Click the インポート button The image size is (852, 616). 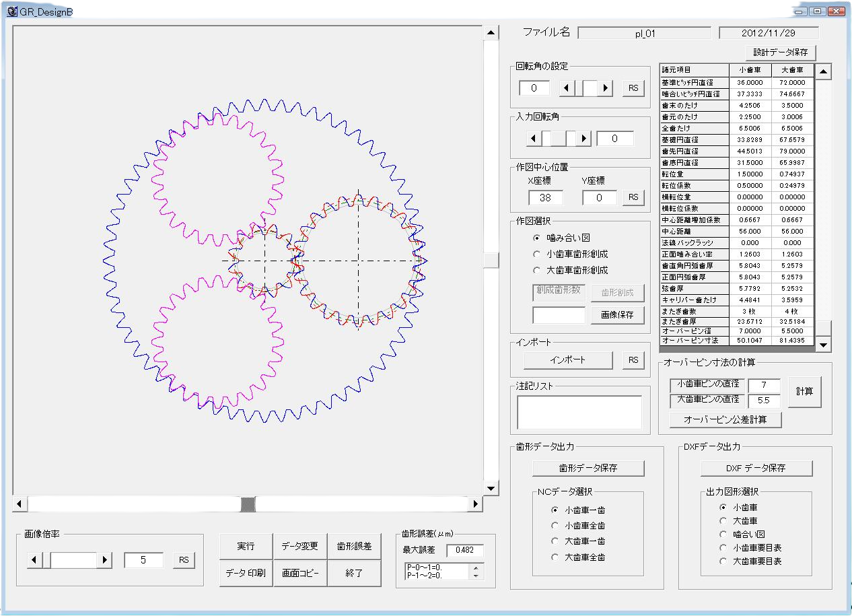click(567, 360)
